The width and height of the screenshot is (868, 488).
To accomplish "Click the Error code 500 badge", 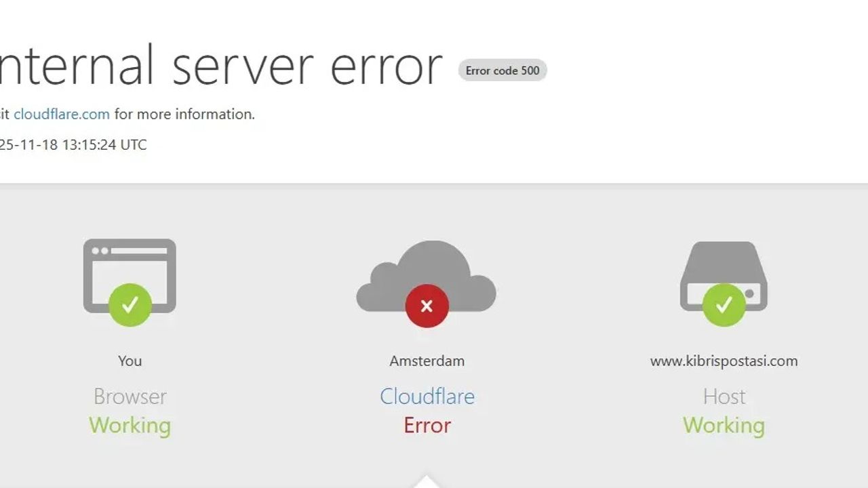I will click(502, 70).
